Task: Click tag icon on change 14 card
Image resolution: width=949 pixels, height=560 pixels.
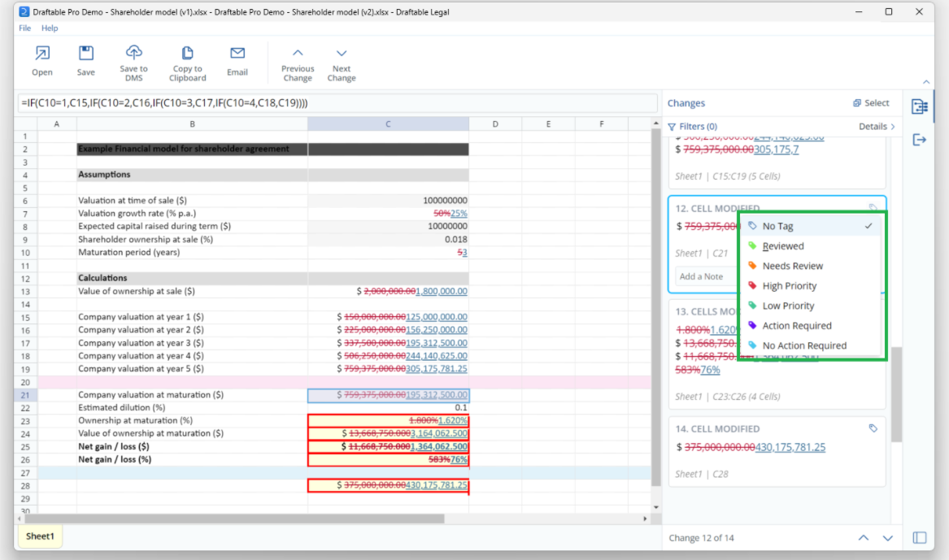Action: (x=873, y=428)
